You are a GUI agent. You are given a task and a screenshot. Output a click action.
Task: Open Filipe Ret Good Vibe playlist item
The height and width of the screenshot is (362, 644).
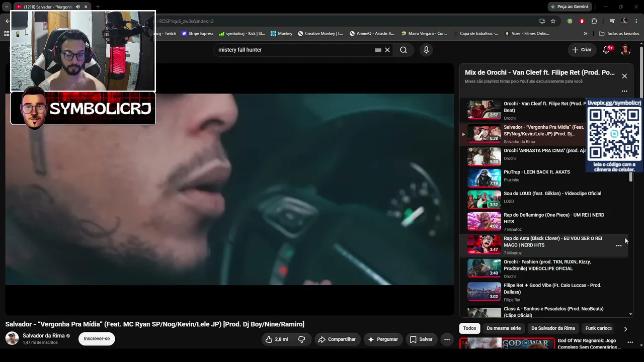click(552, 289)
